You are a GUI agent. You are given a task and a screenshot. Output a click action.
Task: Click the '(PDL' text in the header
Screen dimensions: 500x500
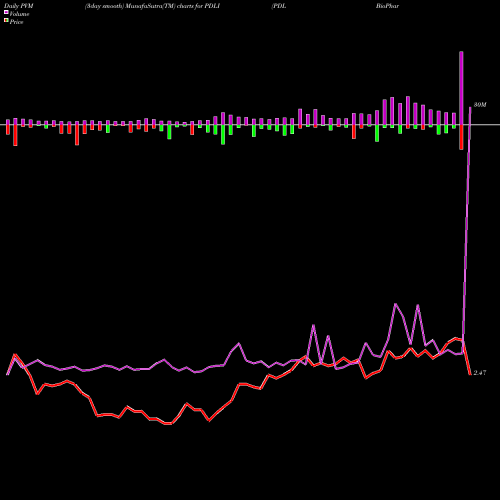click(279, 6)
